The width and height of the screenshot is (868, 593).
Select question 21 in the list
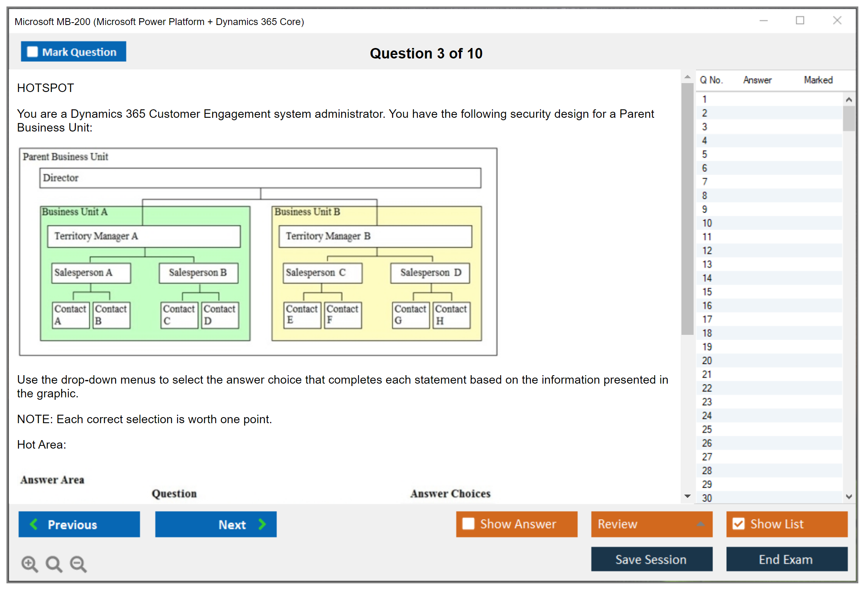707,374
